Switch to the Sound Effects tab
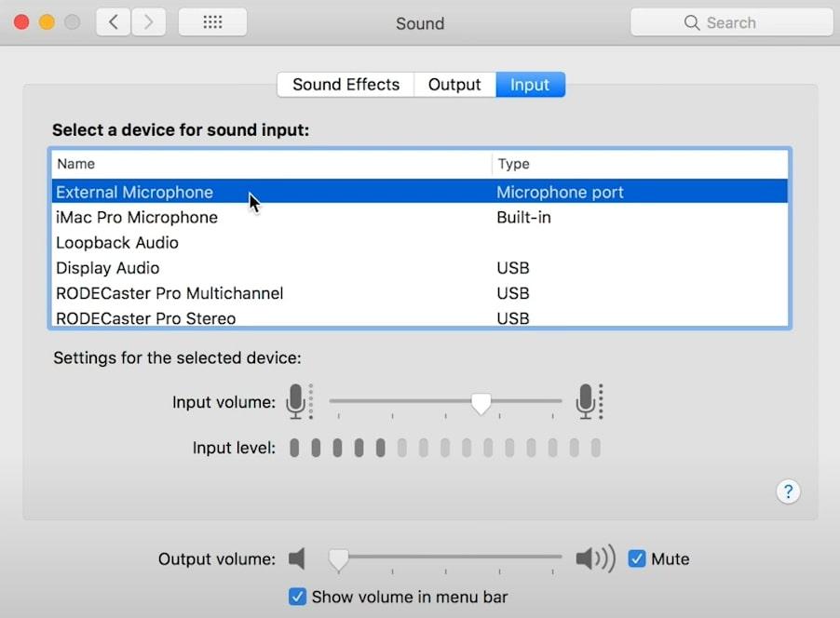 tap(345, 85)
